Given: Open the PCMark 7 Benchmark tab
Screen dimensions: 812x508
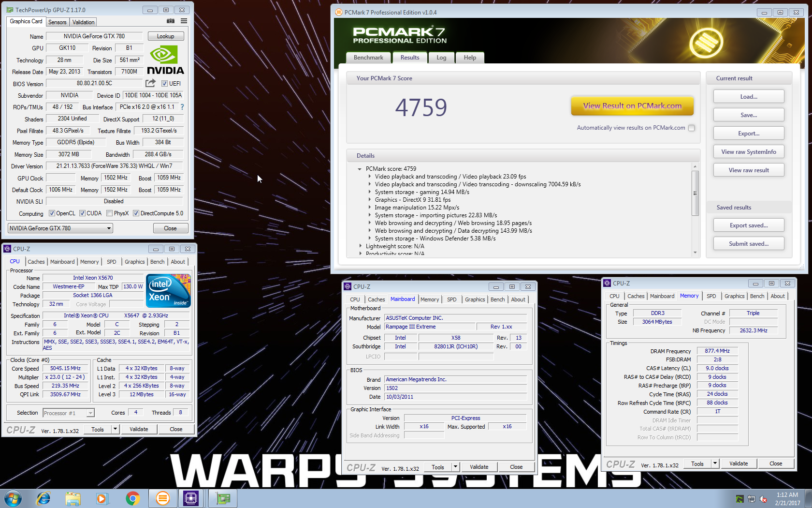Looking at the screenshot, I should 368,58.
